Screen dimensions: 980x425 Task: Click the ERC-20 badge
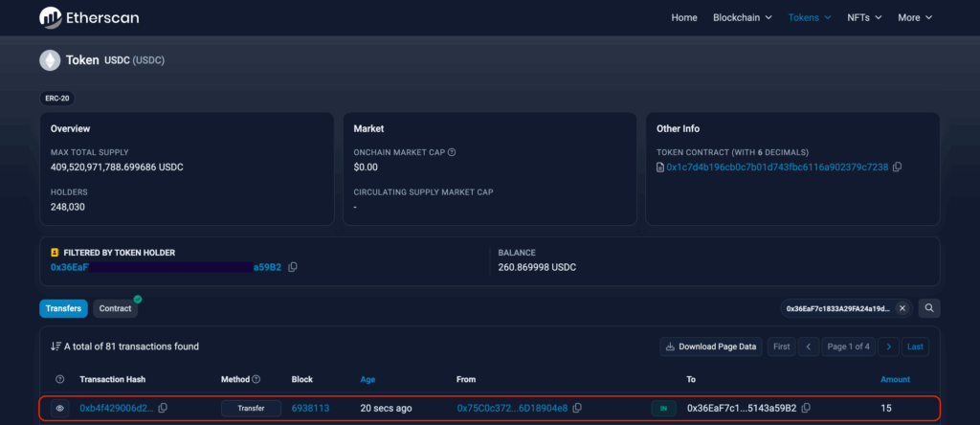[x=57, y=99]
